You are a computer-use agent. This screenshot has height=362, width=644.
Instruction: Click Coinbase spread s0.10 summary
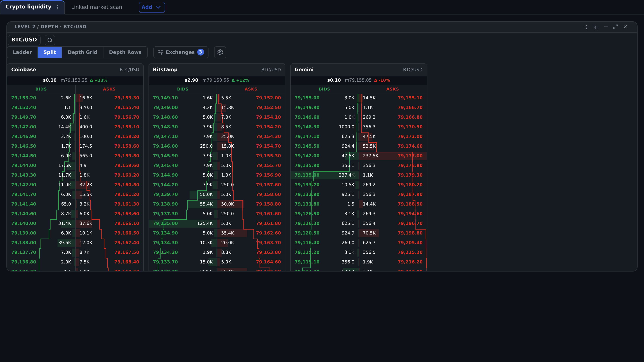50,80
